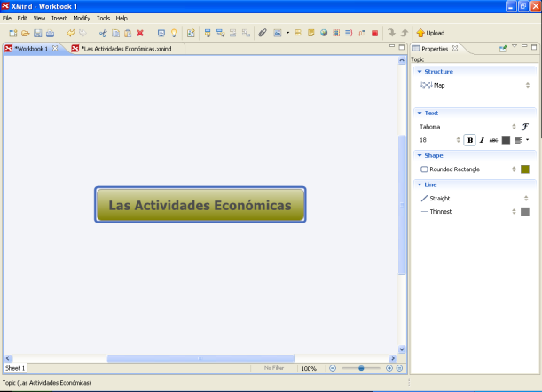Insert a topic with the Topic icon

[x=208, y=33]
